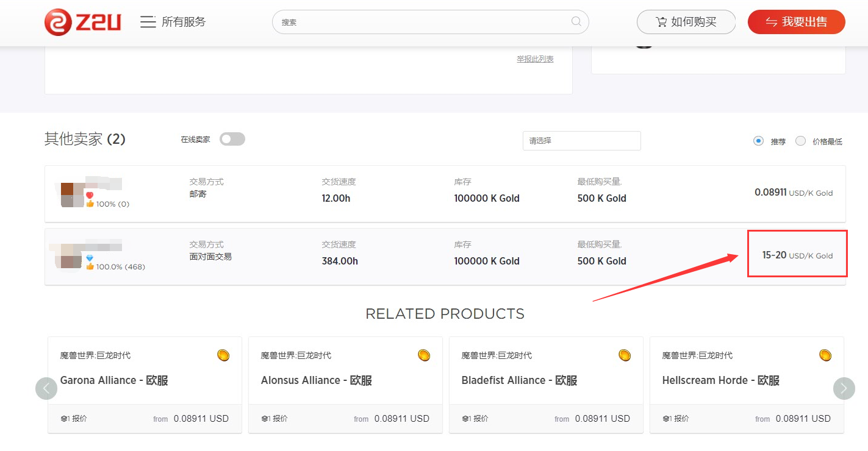Click the 我要出售 sell button

(796, 22)
